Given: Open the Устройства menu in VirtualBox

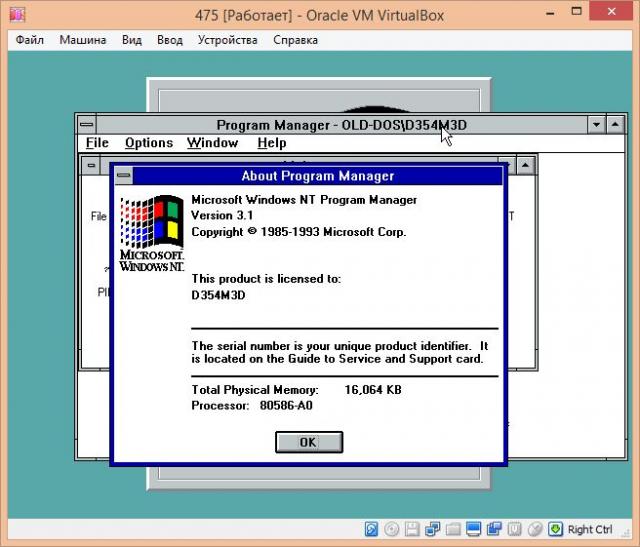Looking at the screenshot, I should (x=228, y=40).
